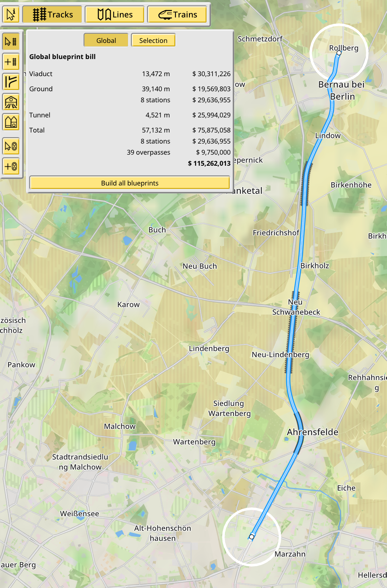Pick the track junction tool

(11, 82)
